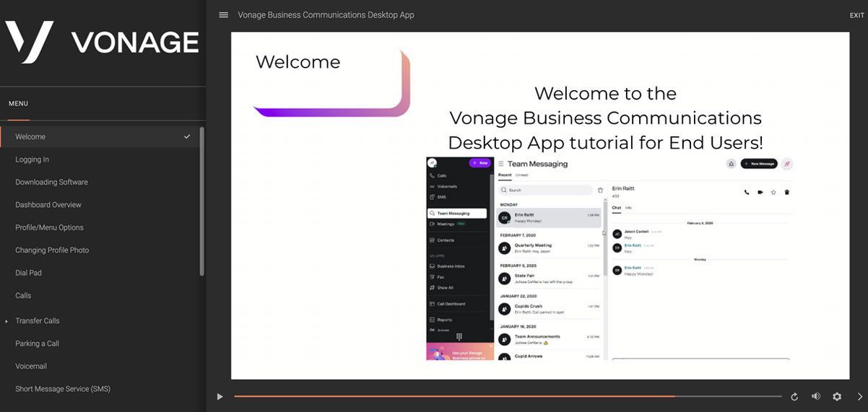Click the Search field in Team Messaging
Screen dimensions: 868x412
click(x=546, y=190)
